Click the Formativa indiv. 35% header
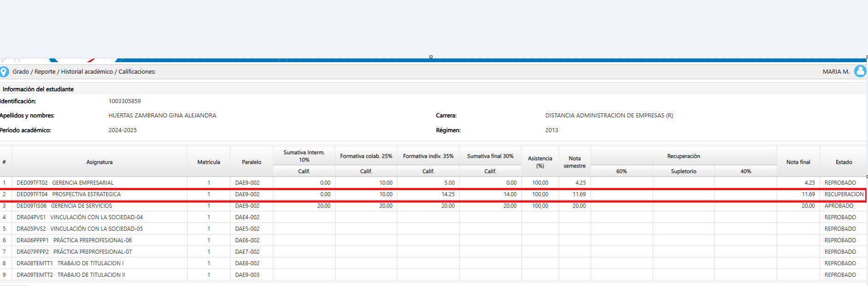The height and width of the screenshot is (286, 868). [x=428, y=156]
